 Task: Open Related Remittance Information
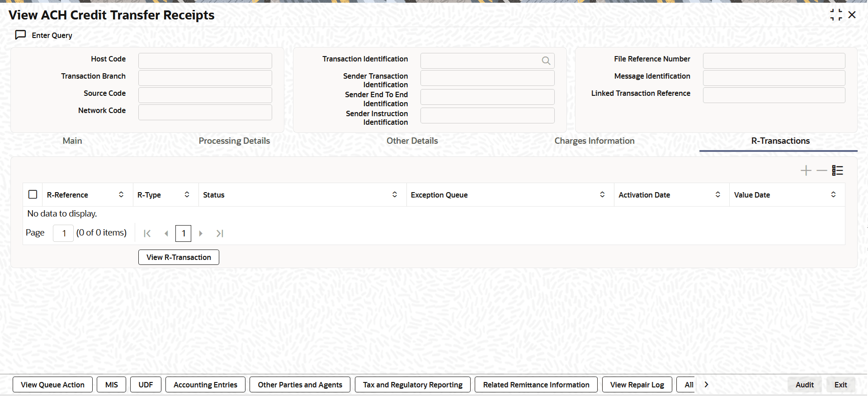click(x=536, y=385)
